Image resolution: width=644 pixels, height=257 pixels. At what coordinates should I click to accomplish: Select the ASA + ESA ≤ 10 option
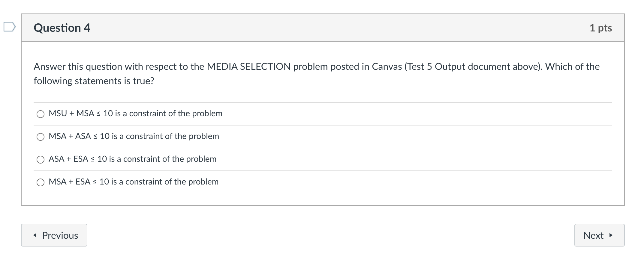(x=40, y=159)
